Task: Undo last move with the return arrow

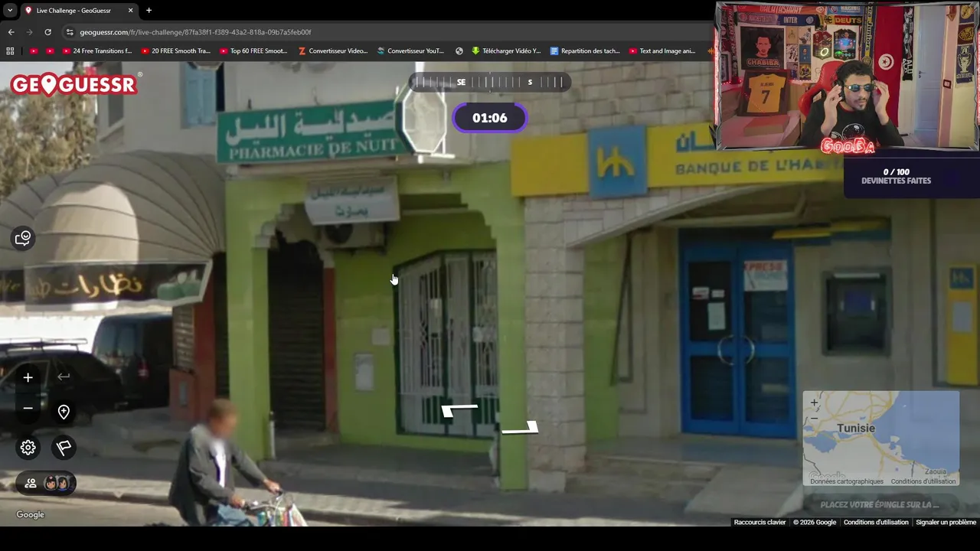Action: pyautogui.click(x=64, y=377)
